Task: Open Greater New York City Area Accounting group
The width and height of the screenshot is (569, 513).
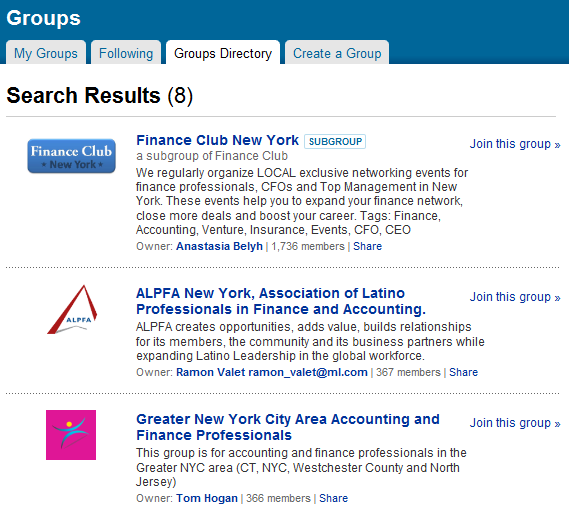Action: (288, 427)
